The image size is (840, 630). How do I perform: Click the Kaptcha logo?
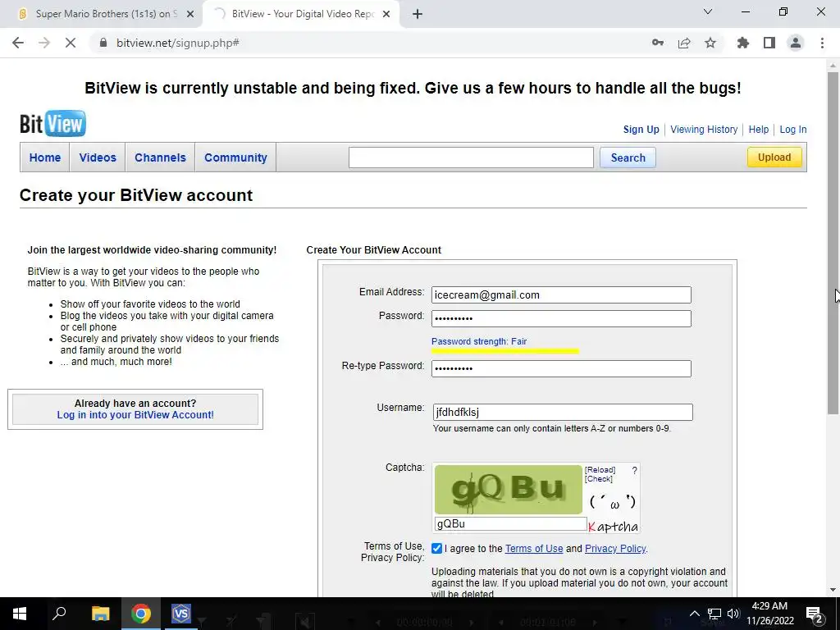coord(614,527)
